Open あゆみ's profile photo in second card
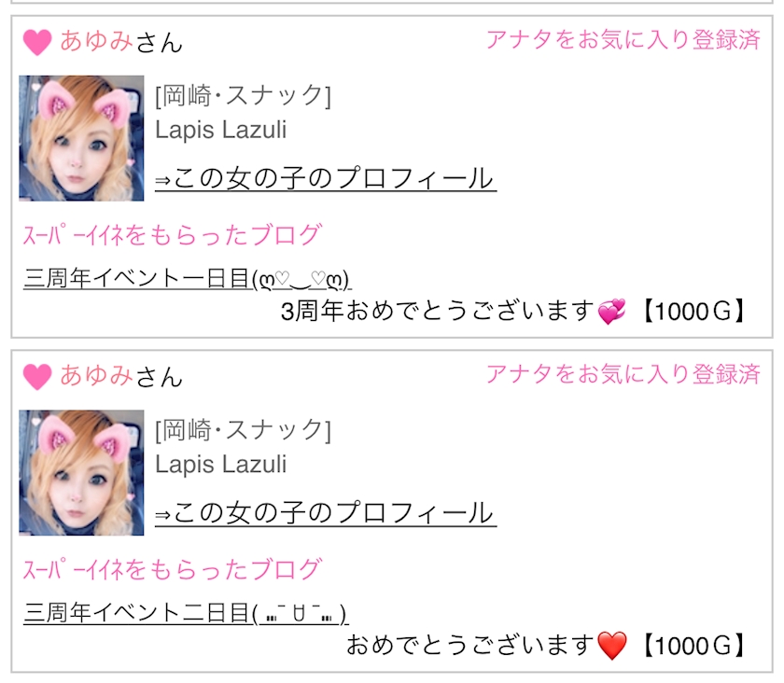This screenshot has width=784, height=683. tap(81, 473)
